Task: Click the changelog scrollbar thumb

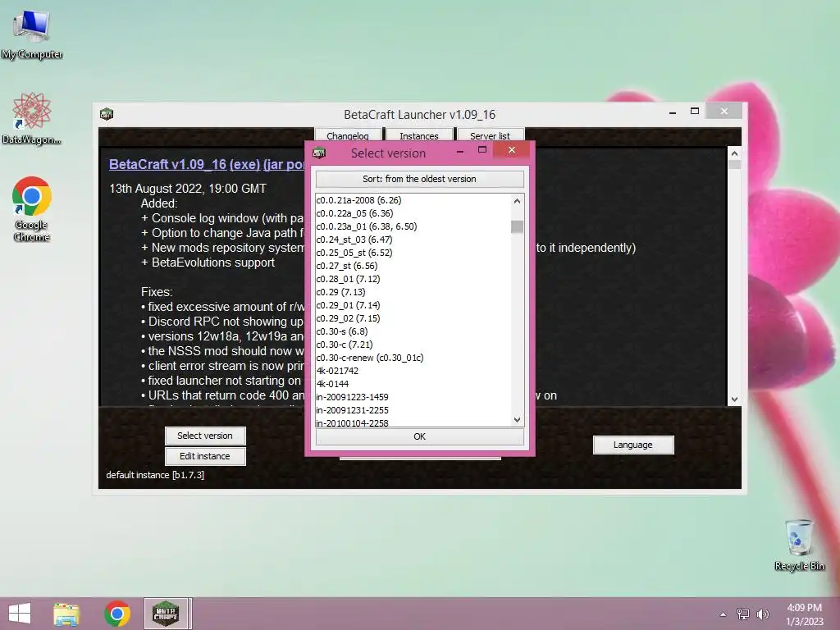Action: tap(734, 165)
